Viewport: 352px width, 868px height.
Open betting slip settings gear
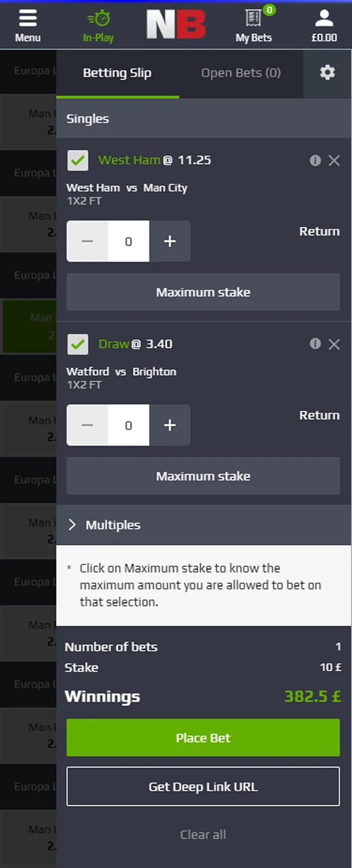(327, 72)
